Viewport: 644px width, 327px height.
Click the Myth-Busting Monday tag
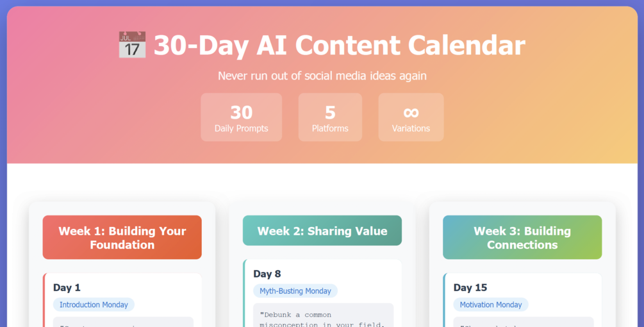point(295,291)
